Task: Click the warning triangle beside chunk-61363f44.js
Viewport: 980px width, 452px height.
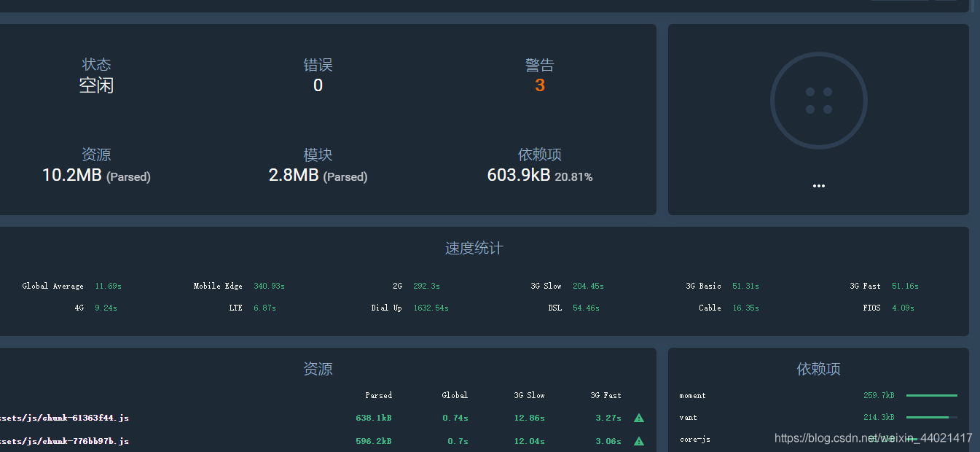Action: pos(638,418)
